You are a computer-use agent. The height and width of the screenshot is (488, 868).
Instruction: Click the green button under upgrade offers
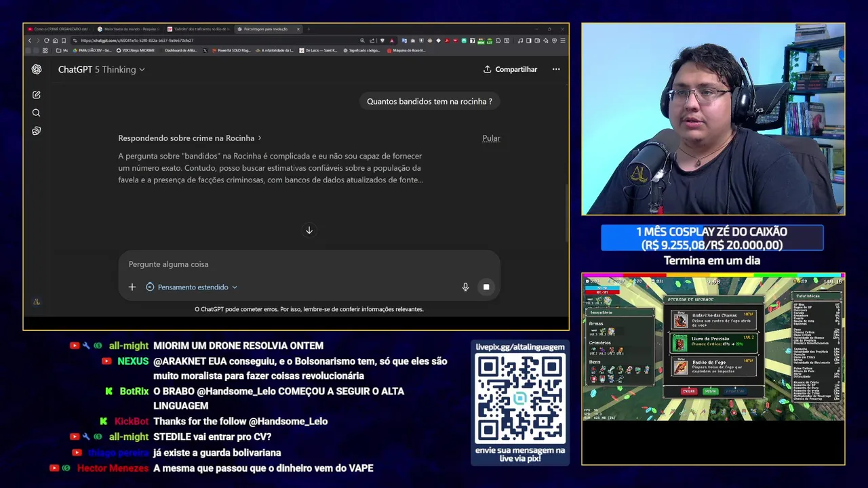coord(711,391)
